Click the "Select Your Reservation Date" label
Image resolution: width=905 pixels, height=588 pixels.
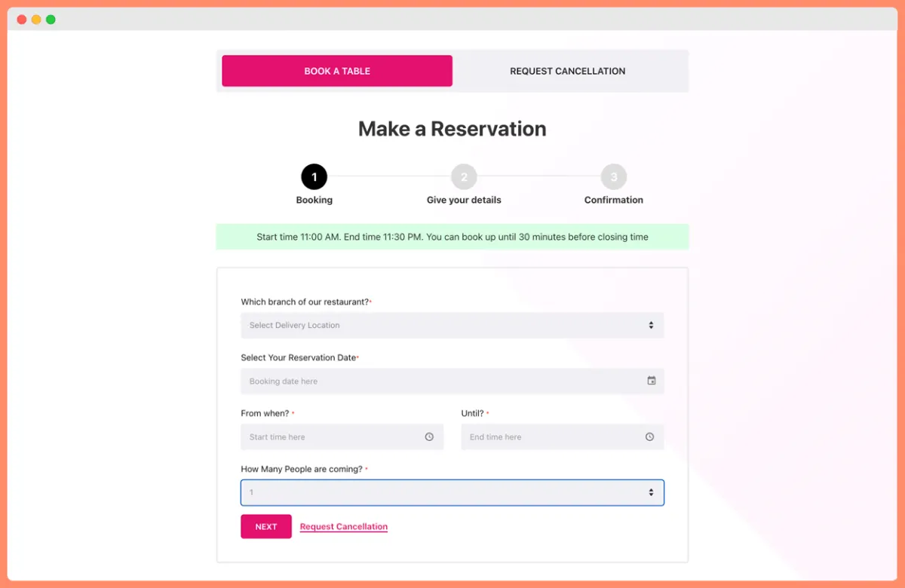pos(299,357)
